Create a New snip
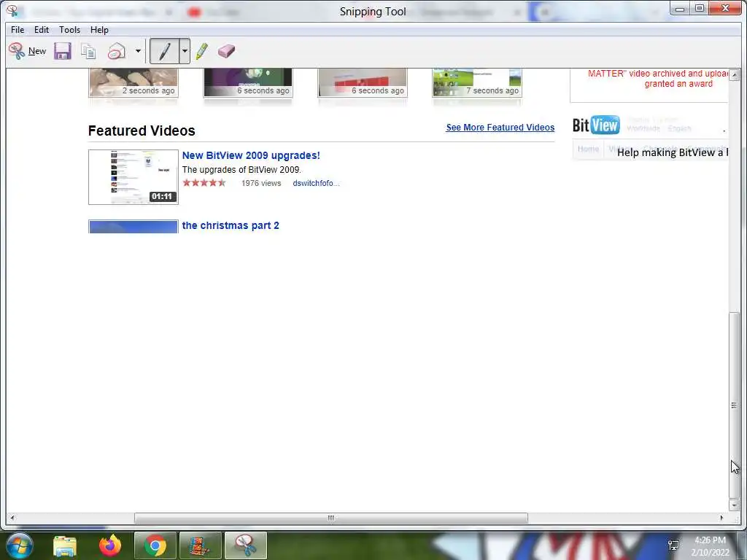Viewport: 747px width, 560px height. point(28,51)
